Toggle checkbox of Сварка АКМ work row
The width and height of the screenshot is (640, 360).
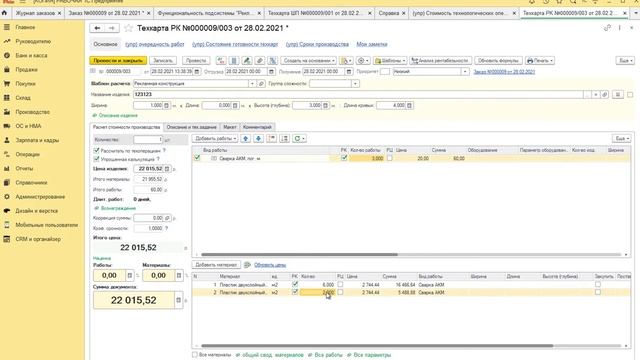pyautogui.click(x=197, y=158)
